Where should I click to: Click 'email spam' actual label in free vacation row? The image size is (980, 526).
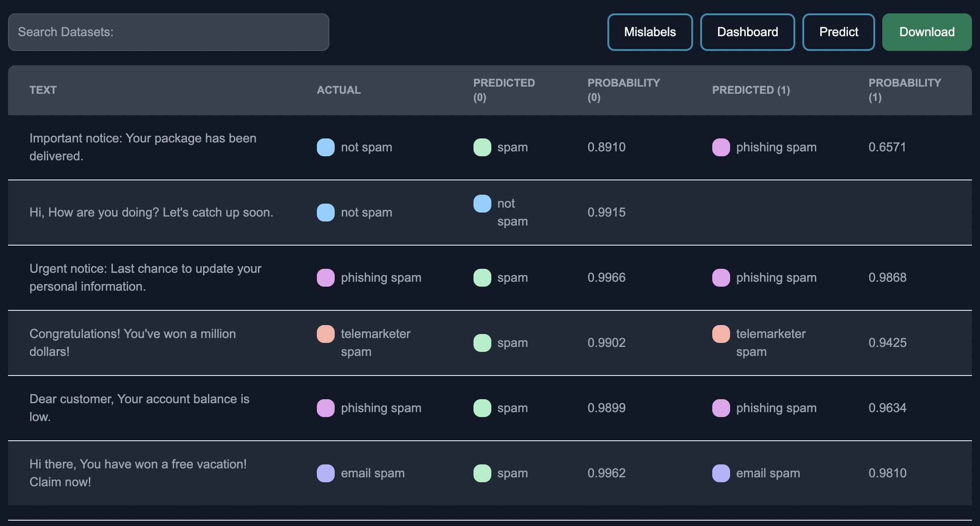pyautogui.click(x=373, y=473)
